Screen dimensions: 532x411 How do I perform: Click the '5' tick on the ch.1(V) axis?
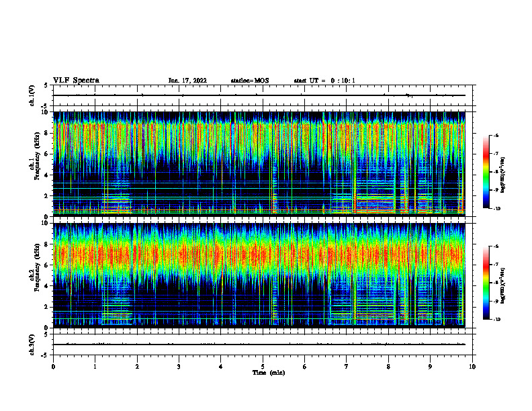(x=46, y=86)
